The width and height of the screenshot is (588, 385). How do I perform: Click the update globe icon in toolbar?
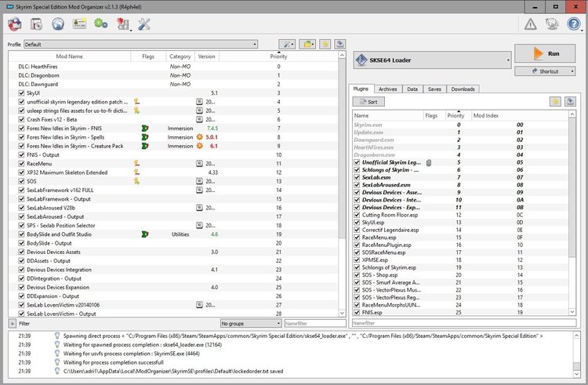coord(552,24)
